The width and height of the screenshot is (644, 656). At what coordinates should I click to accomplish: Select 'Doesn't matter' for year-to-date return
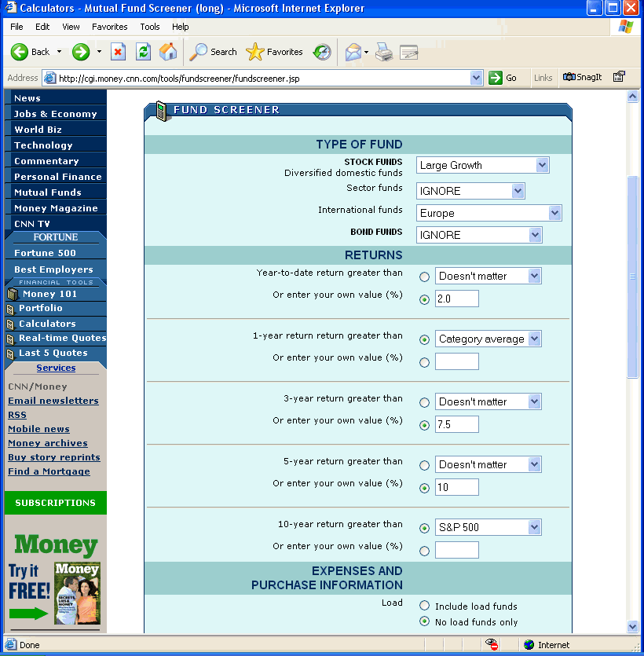tap(424, 276)
